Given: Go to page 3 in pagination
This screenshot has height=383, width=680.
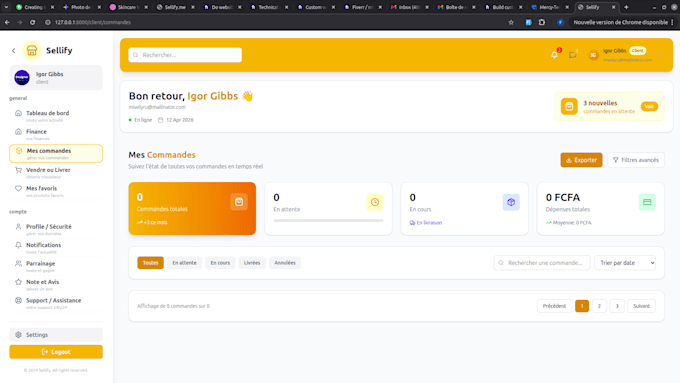Looking at the screenshot, I should pos(617,306).
